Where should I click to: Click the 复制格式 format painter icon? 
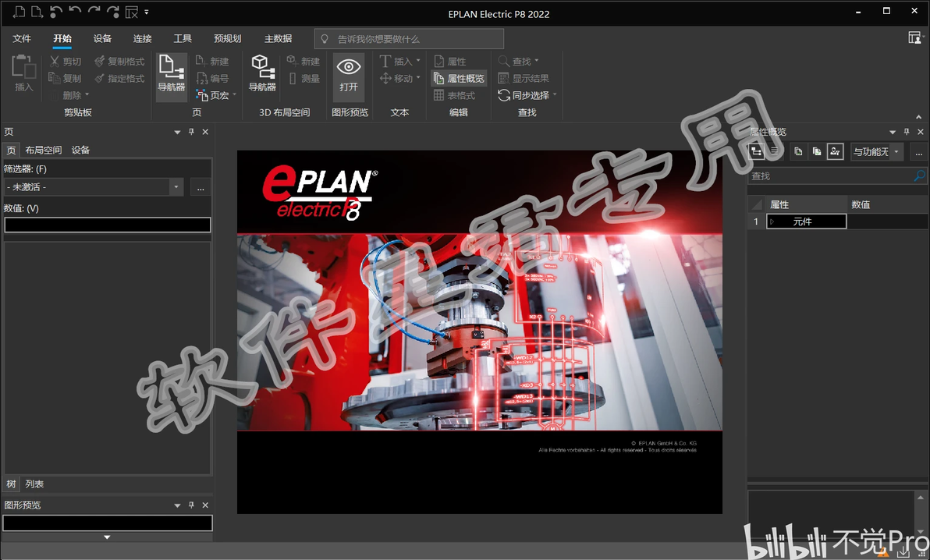point(100,61)
